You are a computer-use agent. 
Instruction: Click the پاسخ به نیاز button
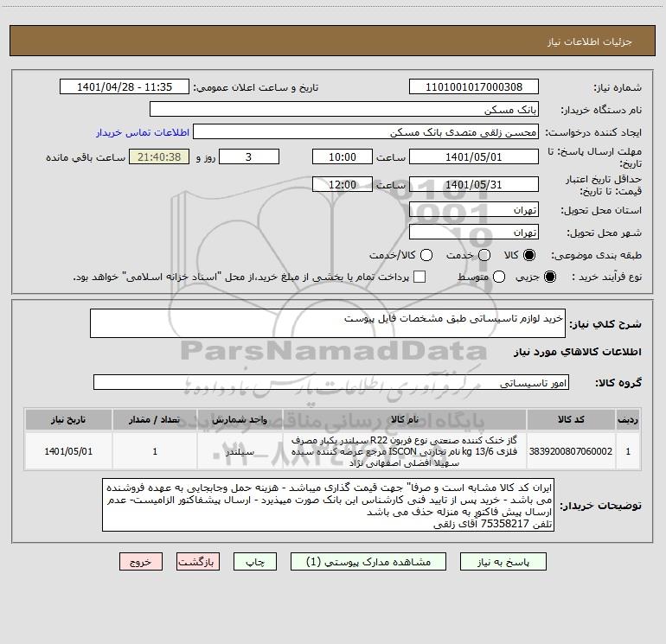point(503,562)
